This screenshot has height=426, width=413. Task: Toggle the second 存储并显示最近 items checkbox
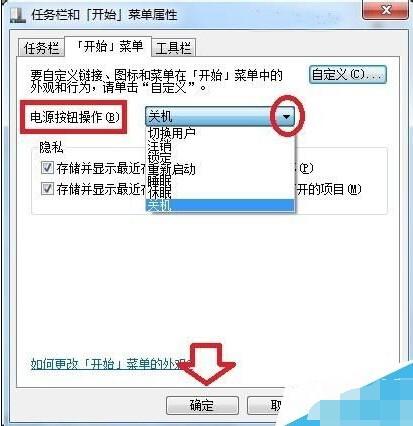click(x=47, y=189)
